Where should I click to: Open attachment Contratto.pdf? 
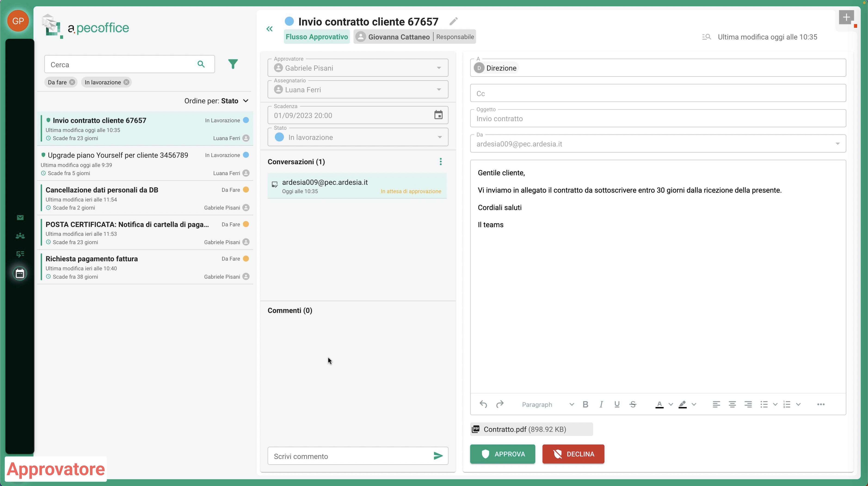point(531,429)
